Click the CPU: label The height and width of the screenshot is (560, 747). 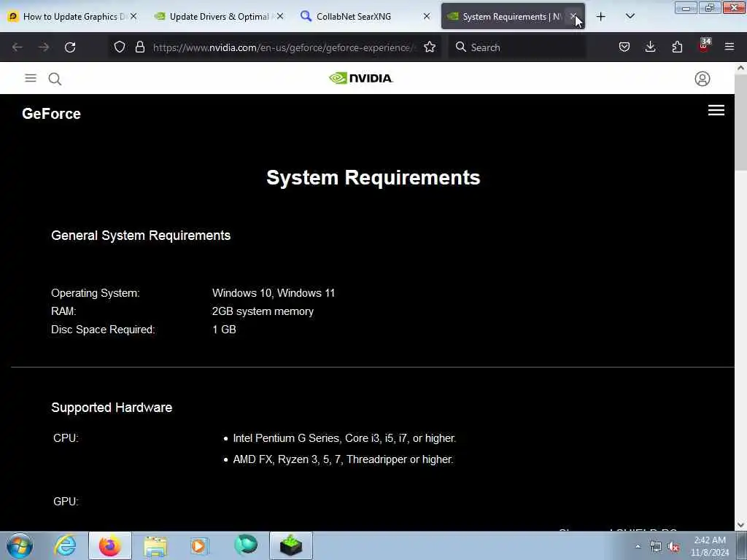click(66, 438)
